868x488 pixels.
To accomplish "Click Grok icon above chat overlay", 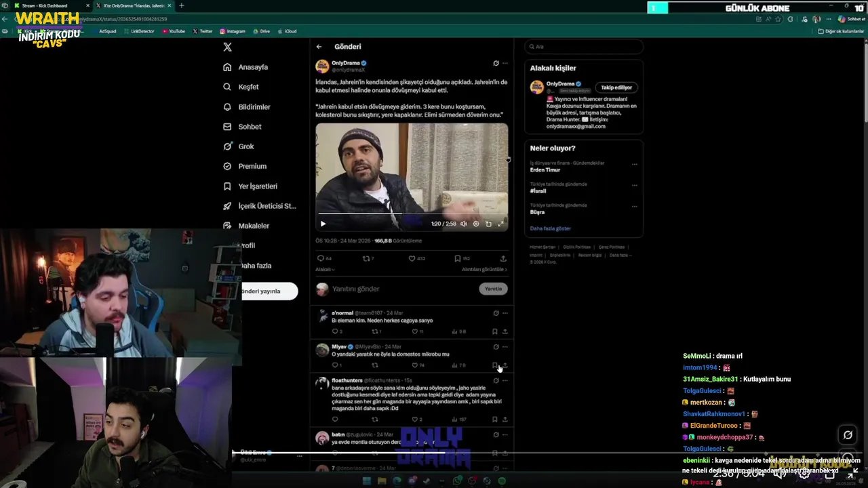I will [x=848, y=435].
